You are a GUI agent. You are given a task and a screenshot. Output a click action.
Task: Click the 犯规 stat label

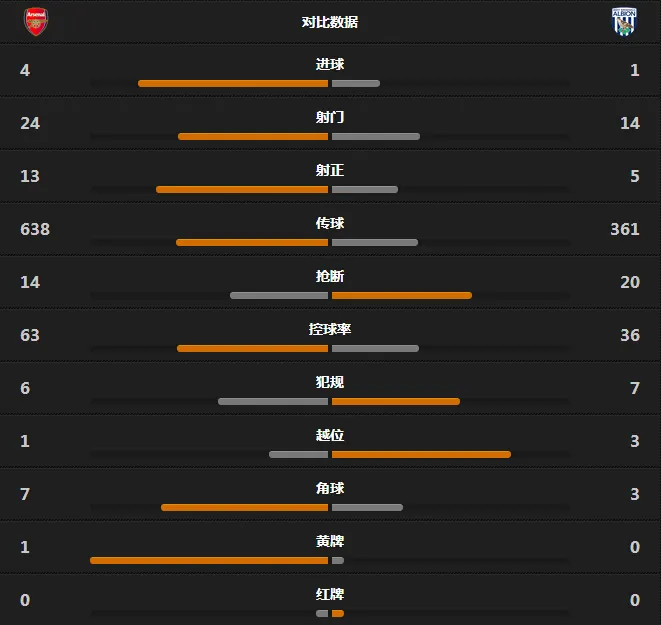tap(330, 382)
